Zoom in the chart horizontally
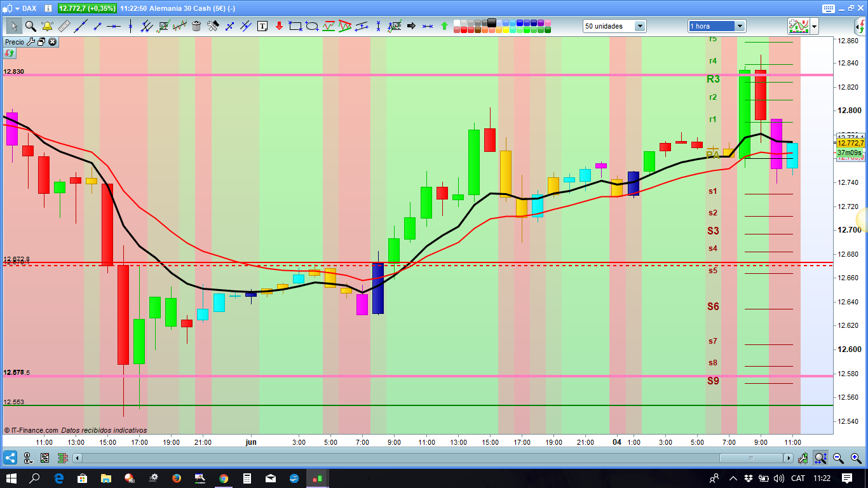 (x=855, y=457)
